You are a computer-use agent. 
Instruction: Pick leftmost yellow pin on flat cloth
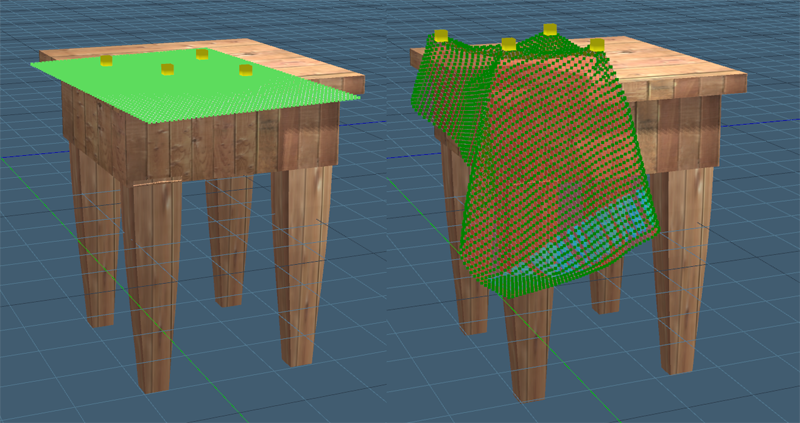pos(106,61)
